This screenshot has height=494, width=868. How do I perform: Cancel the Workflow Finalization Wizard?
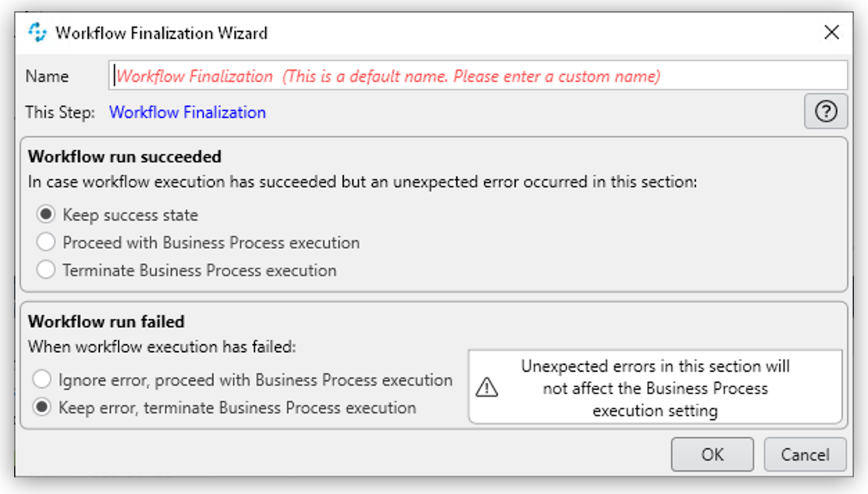click(x=804, y=454)
